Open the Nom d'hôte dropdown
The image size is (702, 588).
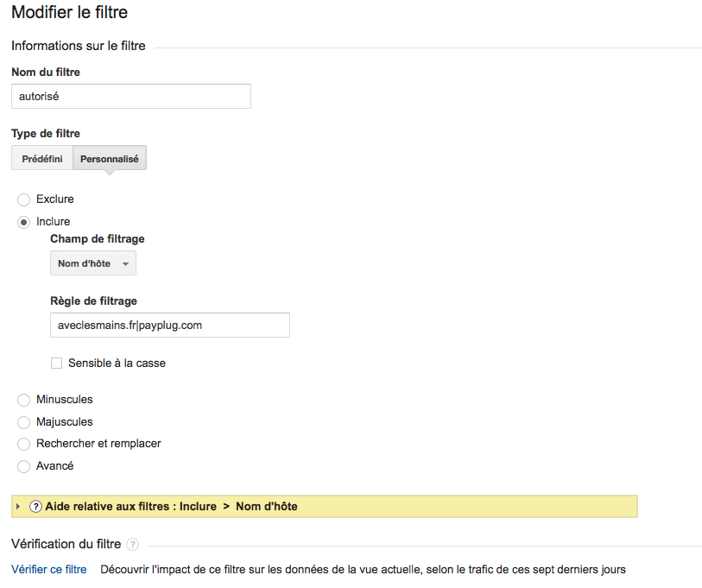[92, 263]
